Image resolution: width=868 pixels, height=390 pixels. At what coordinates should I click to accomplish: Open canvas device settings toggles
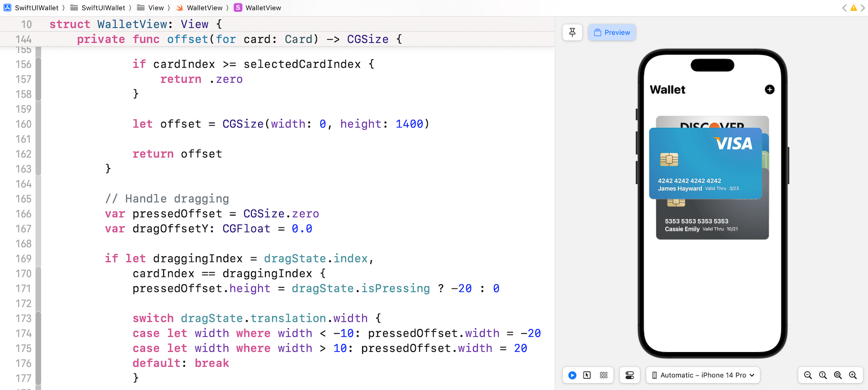(x=630, y=375)
